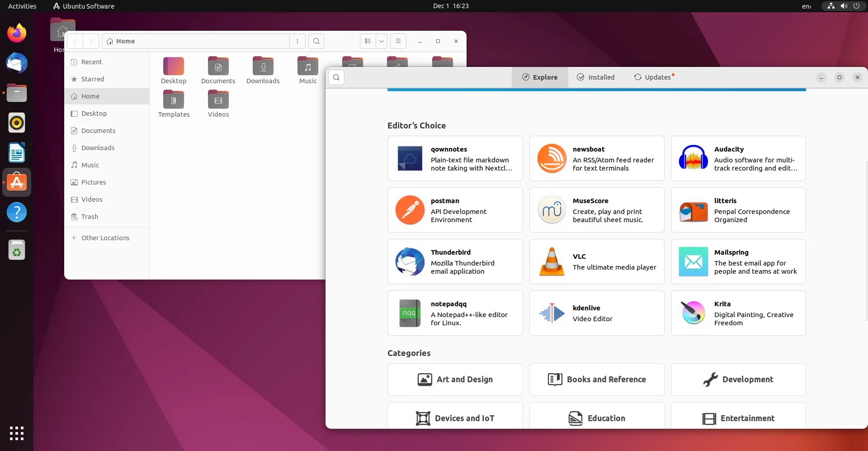This screenshot has width=868, height=451.
Task: Open the Desktop folder in Files
Action: 174,71
